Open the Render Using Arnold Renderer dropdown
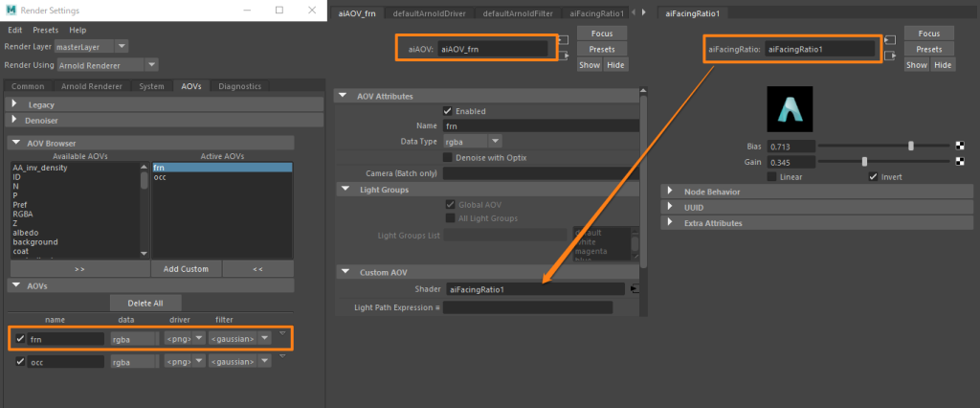The height and width of the screenshot is (408, 980). click(x=108, y=64)
